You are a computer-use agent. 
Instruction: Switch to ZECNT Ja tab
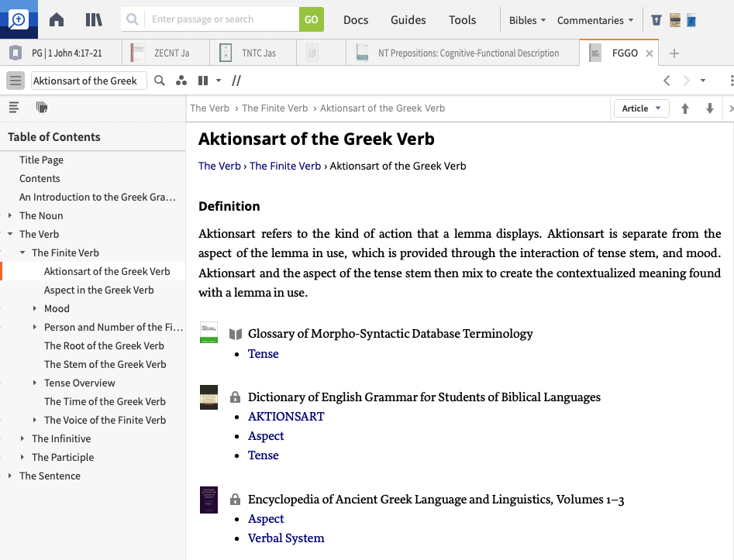click(x=166, y=53)
